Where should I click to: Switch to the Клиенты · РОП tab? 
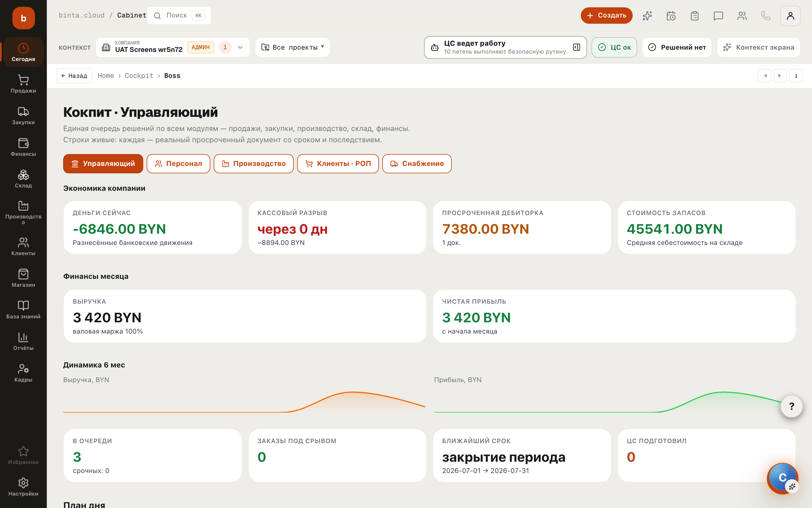[338, 164]
